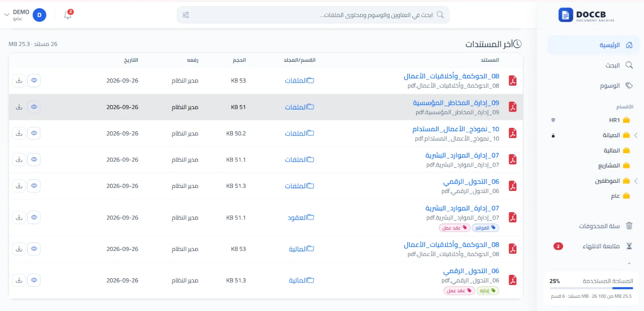Click the DOCCB document archive logo

pos(586,15)
